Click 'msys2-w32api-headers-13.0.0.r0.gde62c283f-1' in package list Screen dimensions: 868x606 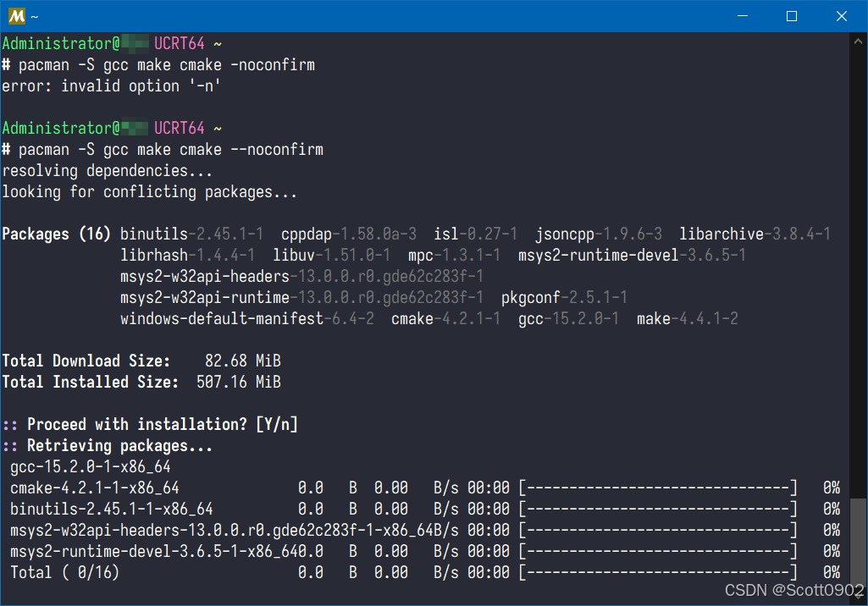tap(301, 276)
